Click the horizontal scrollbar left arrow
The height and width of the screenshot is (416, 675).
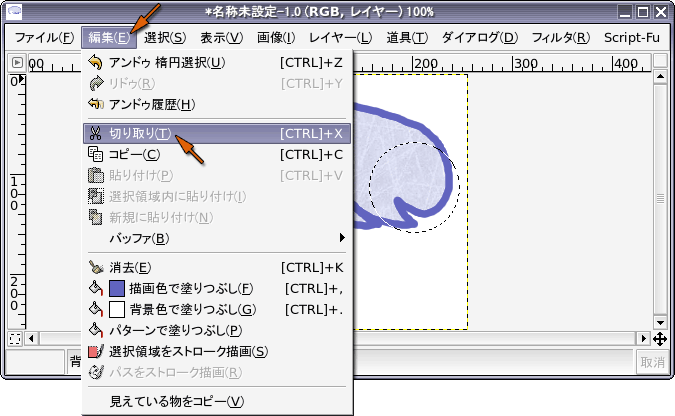pos(31,339)
